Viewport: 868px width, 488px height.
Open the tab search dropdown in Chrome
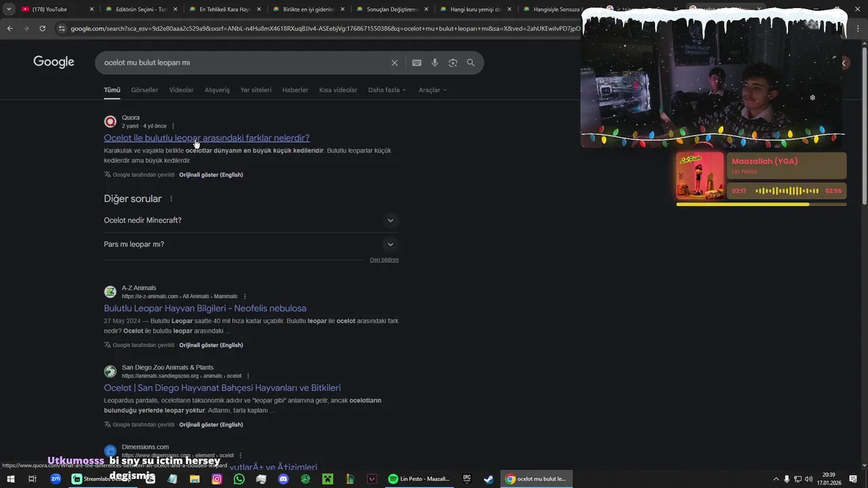pos(9,9)
